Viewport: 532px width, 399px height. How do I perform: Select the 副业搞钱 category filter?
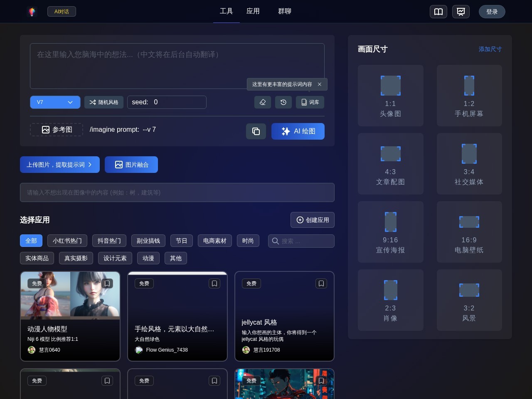[x=148, y=241]
